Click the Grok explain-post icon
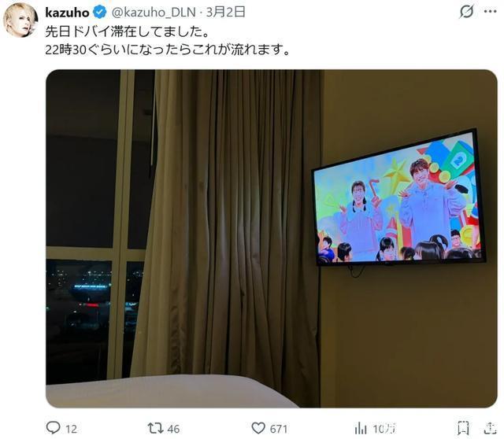The width and height of the screenshot is (504, 439). tap(466, 12)
